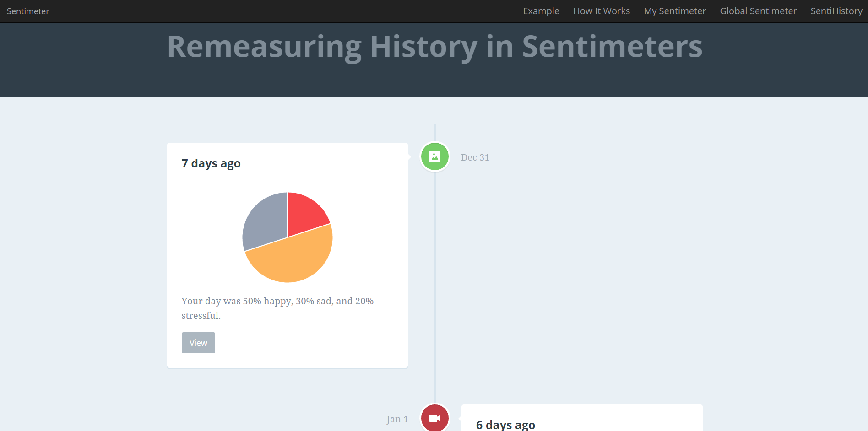868x431 pixels.
Task: Click the 'Remeasuring History in Sentimeters' page title
Action: coord(434,47)
